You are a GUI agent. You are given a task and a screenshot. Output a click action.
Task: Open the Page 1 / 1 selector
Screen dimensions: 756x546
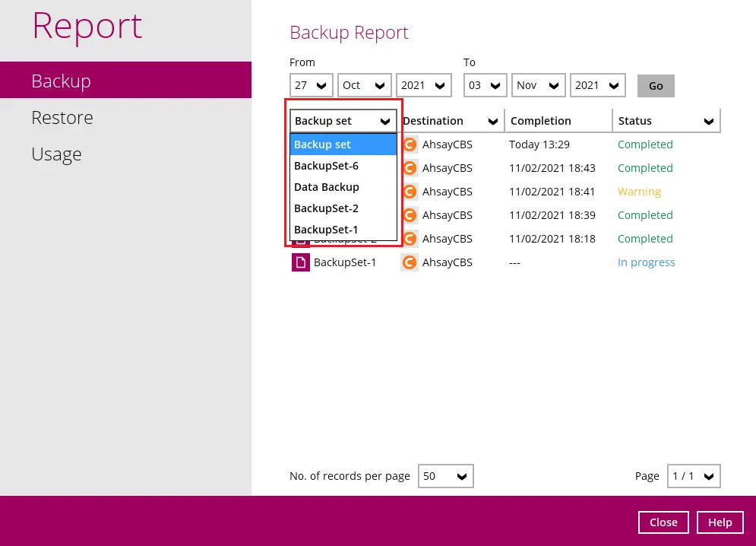pyautogui.click(x=694, y=476)
